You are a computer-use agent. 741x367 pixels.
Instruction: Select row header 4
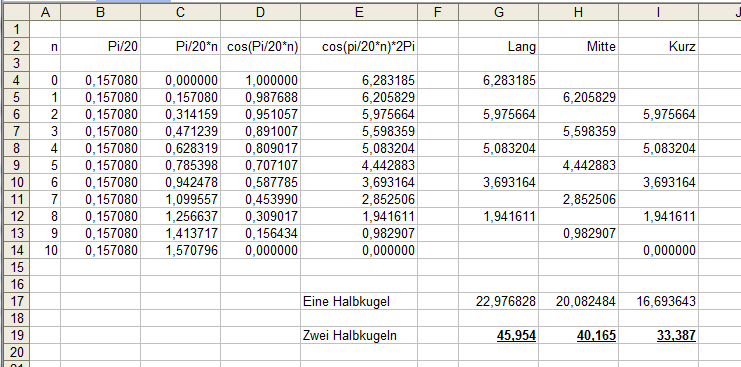[x=16, y=80]
